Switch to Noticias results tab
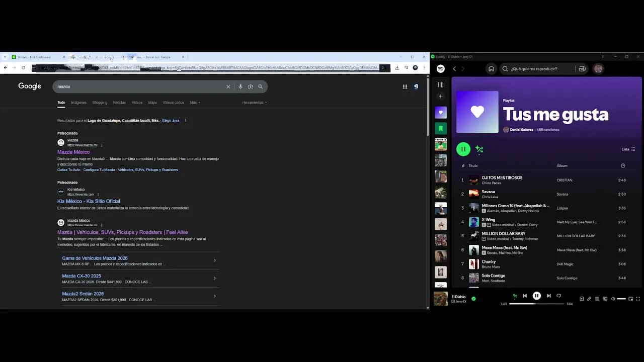Screen dimensions: 644x362 [x=119, y=103]
